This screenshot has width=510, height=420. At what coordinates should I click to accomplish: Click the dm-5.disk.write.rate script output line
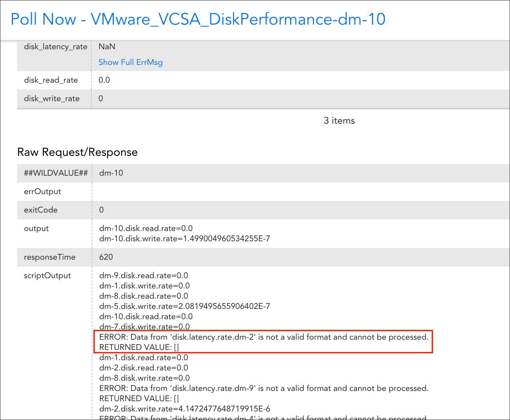pos(185,306)
